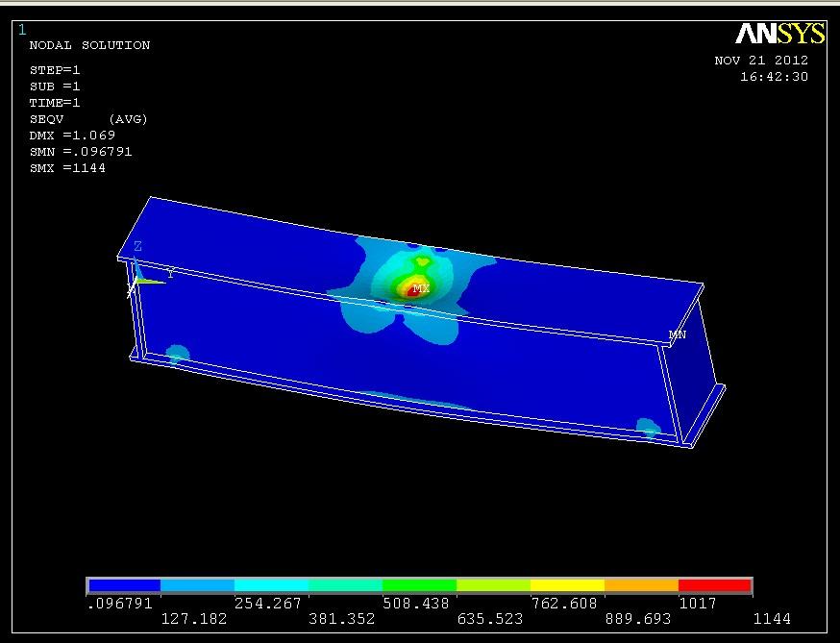The width and height of the screenshot is (840, 643).
Task: Click the 508.438 legend value
Action: click(x=416, y=604)
